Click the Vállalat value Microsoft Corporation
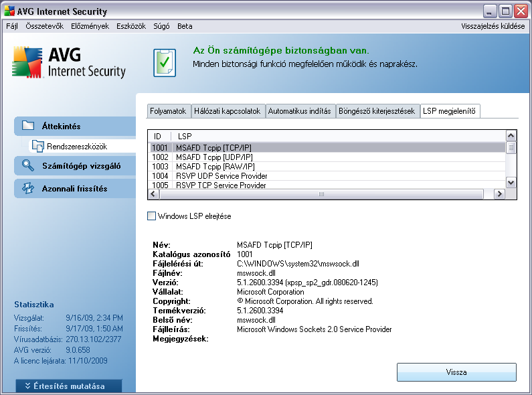Viewport: 532px width, 395px height. [x=270, y=292]
